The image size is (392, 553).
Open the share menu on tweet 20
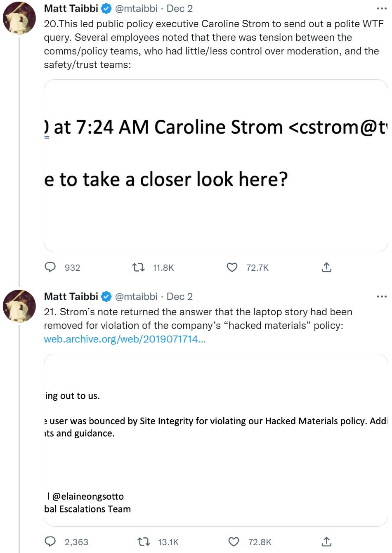(326, 267)
